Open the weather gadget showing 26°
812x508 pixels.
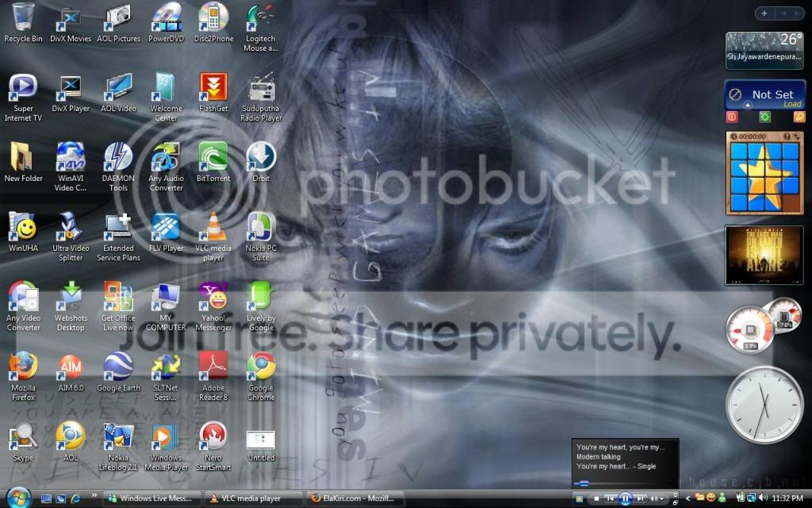(x=764, y=50)
